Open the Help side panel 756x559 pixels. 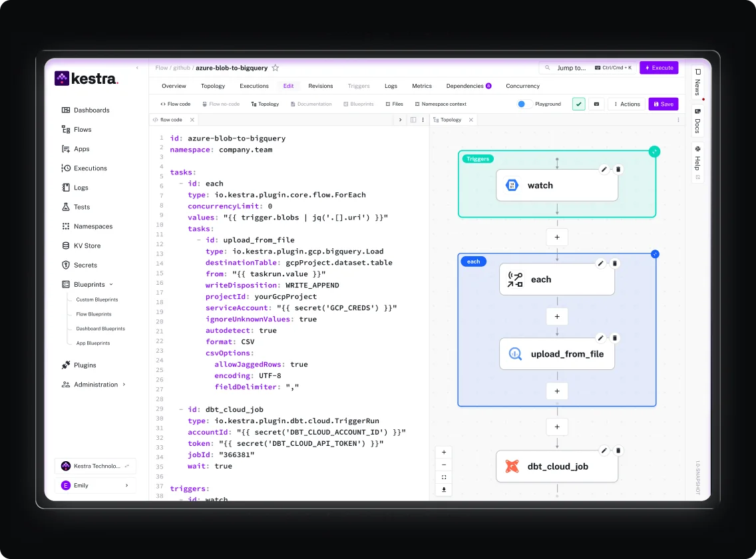(x=697, y=163)
